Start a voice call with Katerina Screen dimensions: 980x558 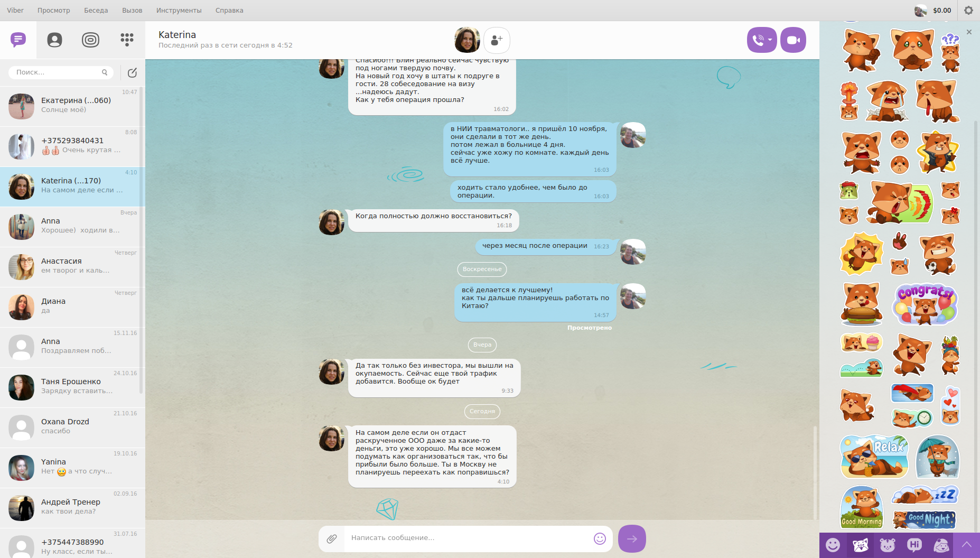coord(758,40)
